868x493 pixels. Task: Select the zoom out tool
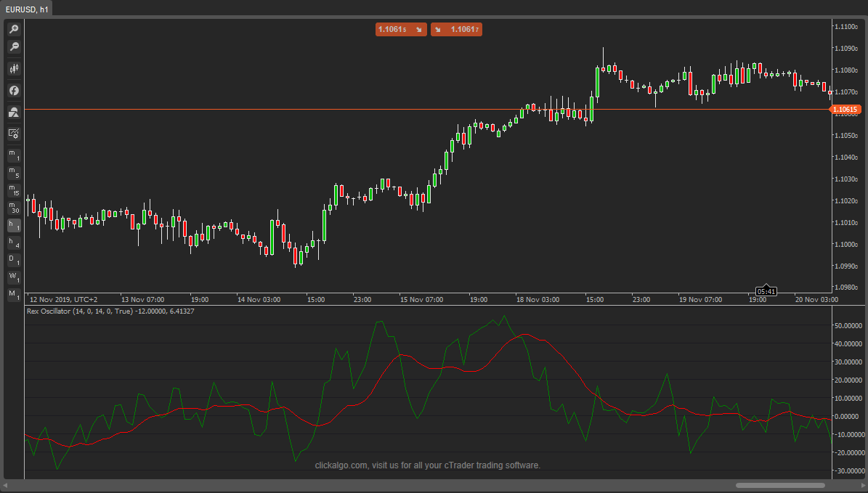(x=14, y=46)
